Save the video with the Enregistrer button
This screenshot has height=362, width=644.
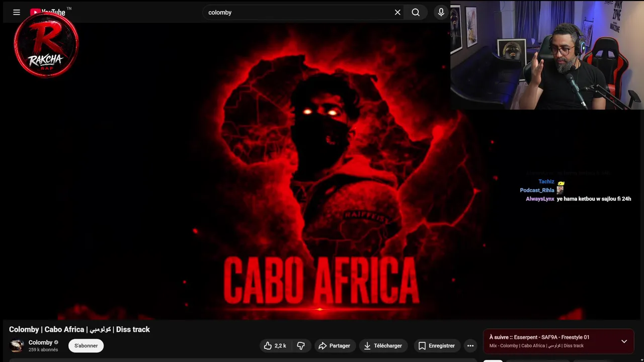[437, 345]
